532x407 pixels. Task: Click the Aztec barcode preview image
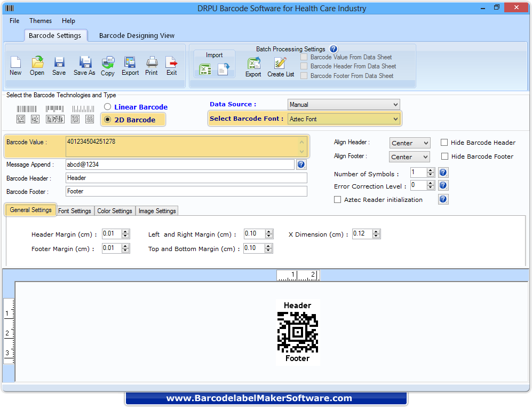[x=298, y=332]
